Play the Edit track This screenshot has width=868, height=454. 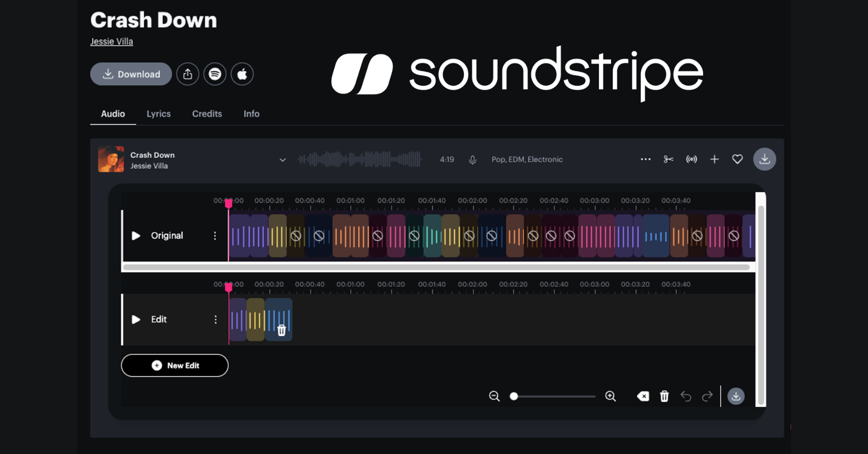click(136, 319)
